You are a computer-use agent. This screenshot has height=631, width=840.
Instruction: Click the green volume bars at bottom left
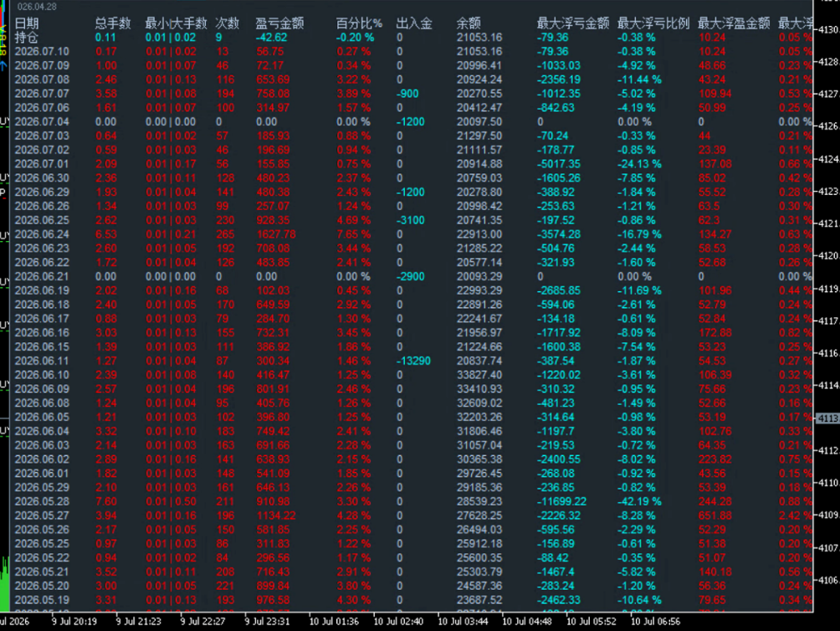click(x=5, y=584)
